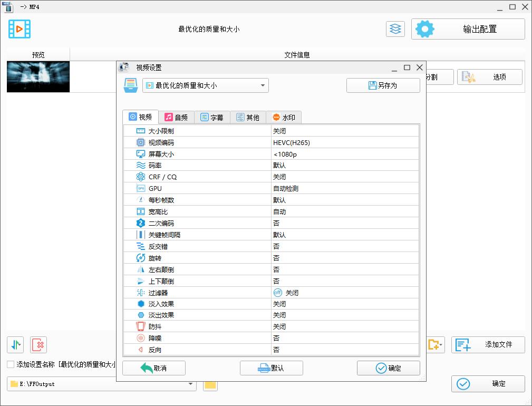The width and height of the screenshot is (532, 406).
Task: Open the 最优化的质量和大小 preset dropdown
Action: (x=206, y=85)
